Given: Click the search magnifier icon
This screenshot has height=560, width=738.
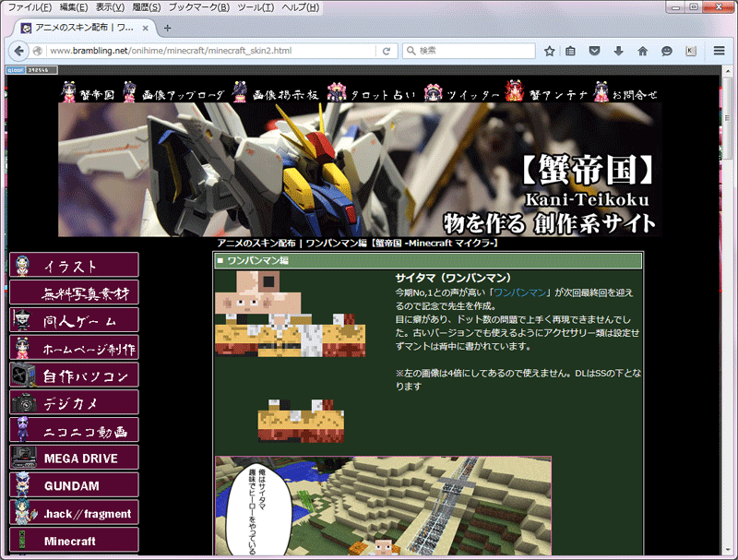Looking at the screenshot, I should click(x=411, y=51).
